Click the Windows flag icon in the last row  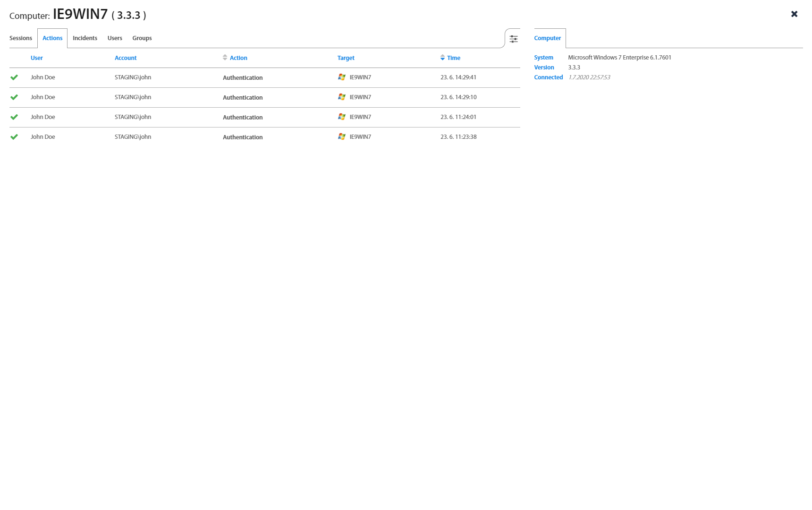click(341, 136)
